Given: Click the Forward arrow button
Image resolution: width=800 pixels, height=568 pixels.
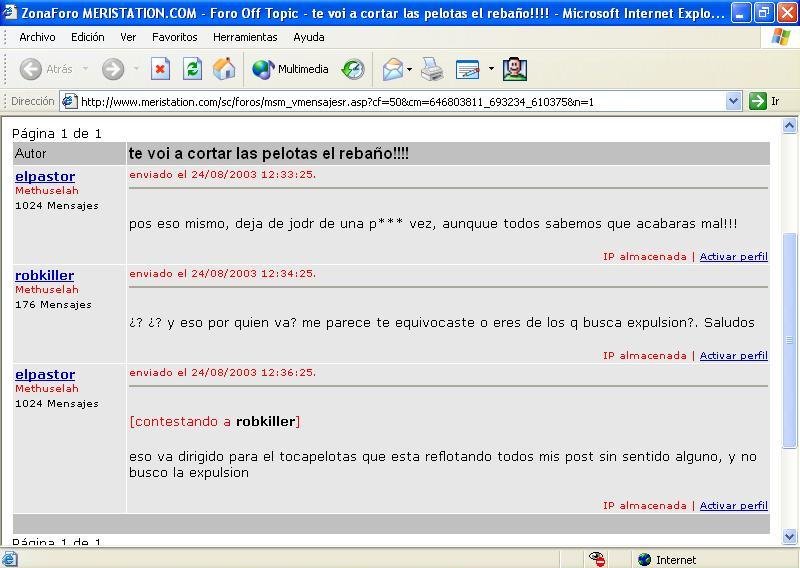Looking at the screenshot, I should pyautogui.click(x=113, y=69).
